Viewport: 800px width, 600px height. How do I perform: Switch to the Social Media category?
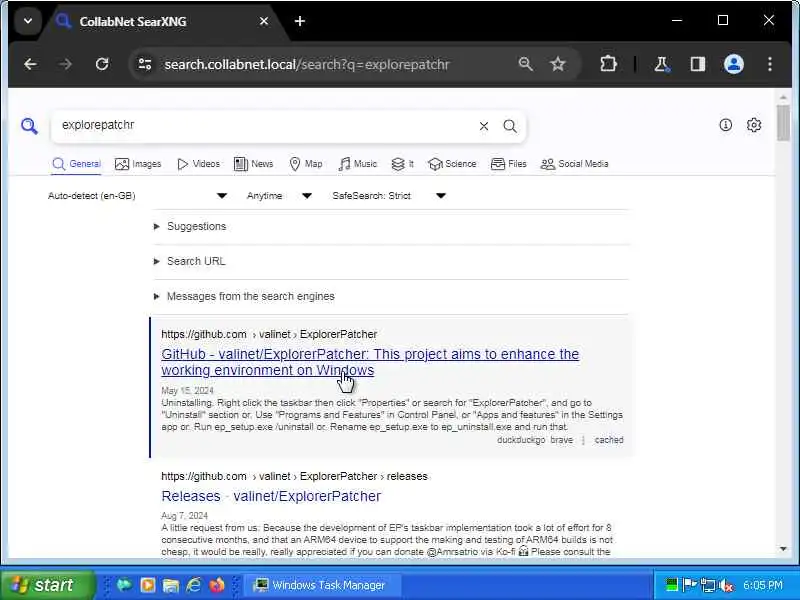(x=574, y=164)
